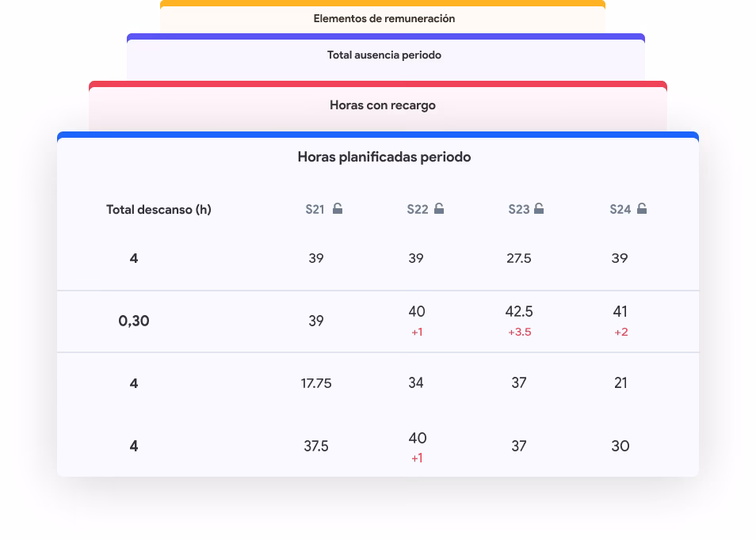Select the 27.5 hours cell under S23
This screenshot has width=756, height=540.
tap(518, 258)
